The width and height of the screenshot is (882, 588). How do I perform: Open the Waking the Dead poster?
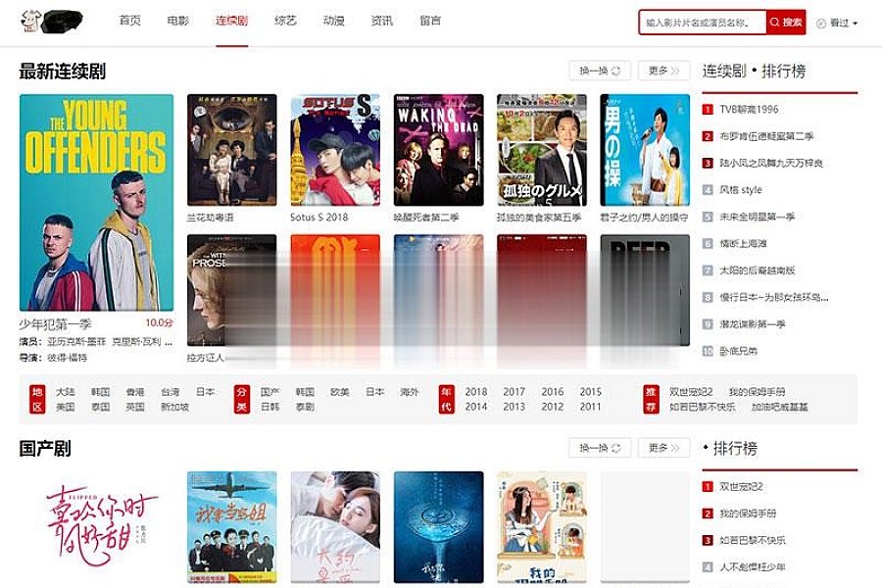[439, 150]
